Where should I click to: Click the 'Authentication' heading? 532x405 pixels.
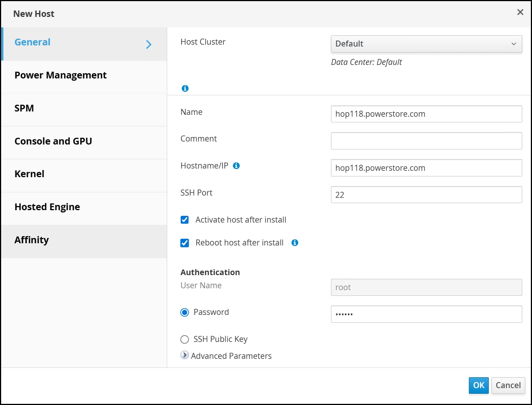tap(210, 272)
